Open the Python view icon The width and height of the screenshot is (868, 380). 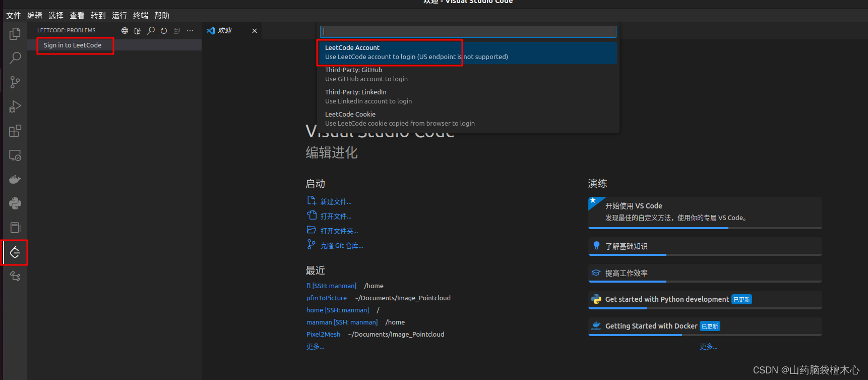(15, 203)
